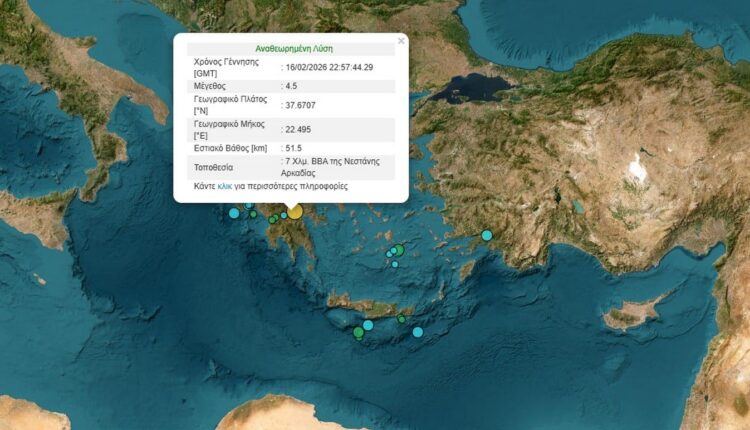Click the westernmost cyan marker in the Ionian Sea
The width and height of the screenshot is (750, 430).
click(x=234, y=213)
